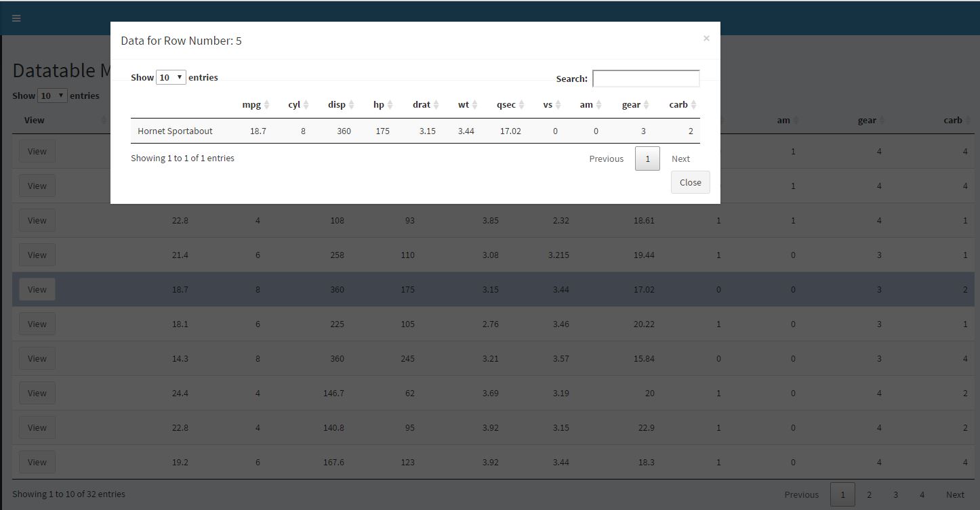The width and height of the screenshot is (980, 510).
Task: Click the value 146.7 in main table
Action: click(x=333, y=393)
